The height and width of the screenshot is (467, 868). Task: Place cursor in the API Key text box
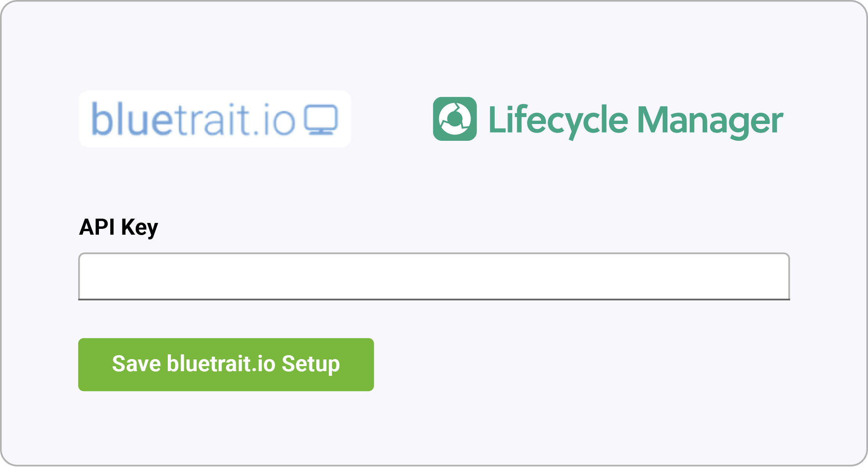point(434,277)
